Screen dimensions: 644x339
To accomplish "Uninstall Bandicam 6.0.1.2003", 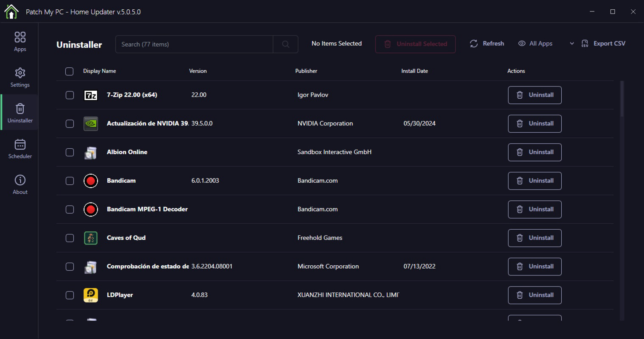I will click(535, 181).
